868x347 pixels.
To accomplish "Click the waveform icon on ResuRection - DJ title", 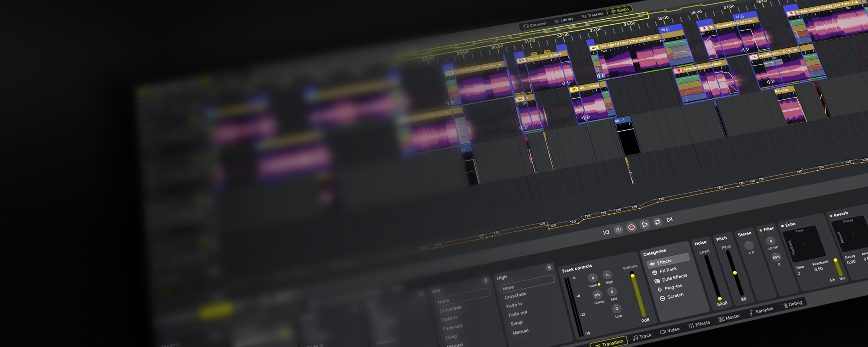I will [795, 50].
